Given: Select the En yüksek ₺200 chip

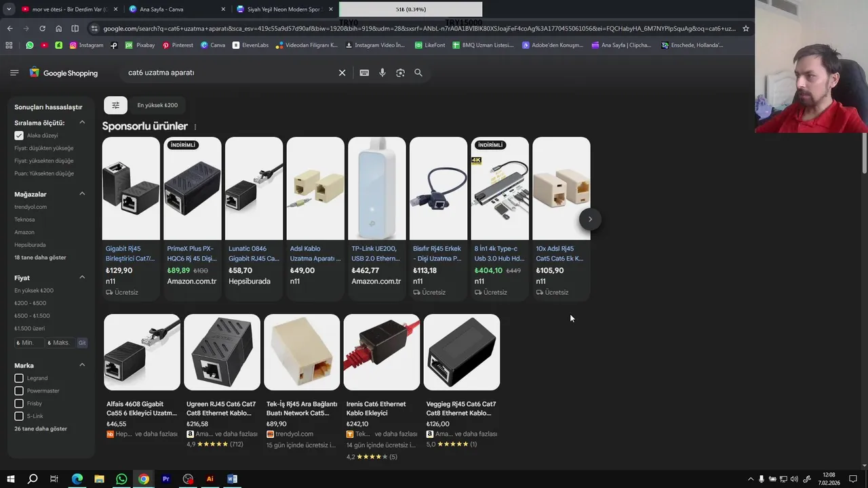Looking at the screenshot, I should point(157,105).
